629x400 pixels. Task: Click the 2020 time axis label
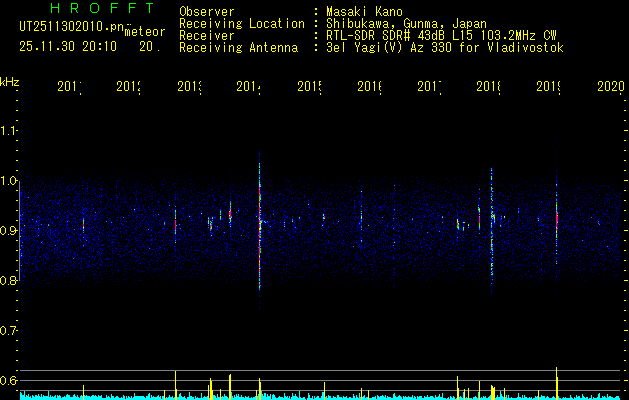(x=611, y=86)
